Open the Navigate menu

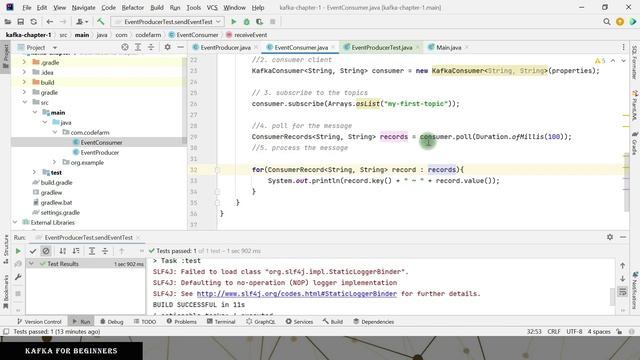point(83,7)
